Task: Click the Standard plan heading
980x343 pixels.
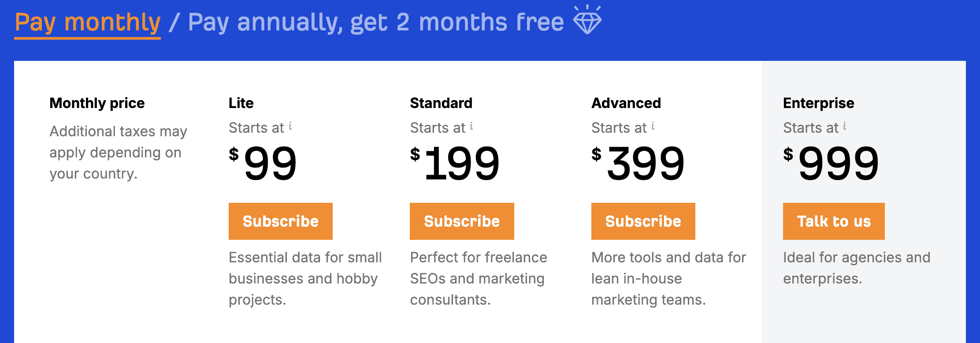Action: click(x=441, y=103)
